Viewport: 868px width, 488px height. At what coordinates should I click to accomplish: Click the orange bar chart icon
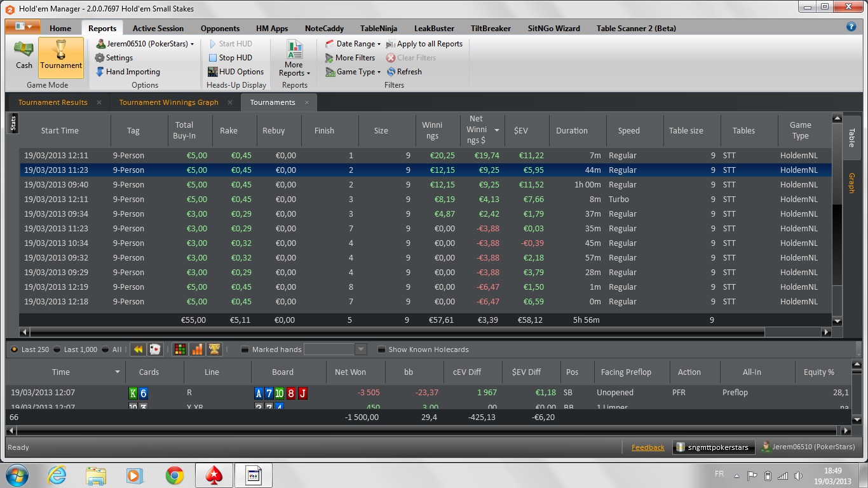point(197,349)
